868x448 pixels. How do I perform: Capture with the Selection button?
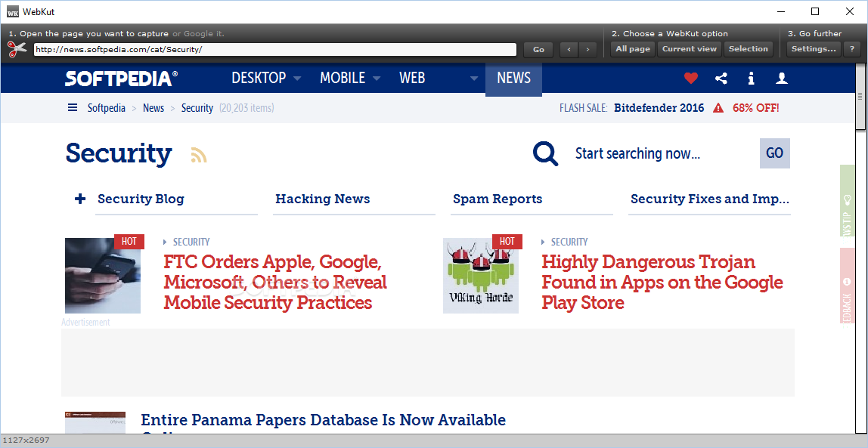tap(749, 49)
